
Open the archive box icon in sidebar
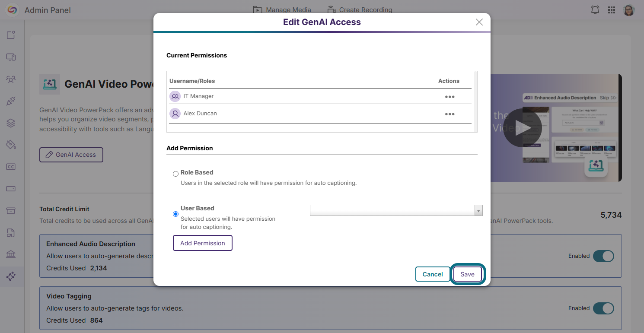point(11,211)
